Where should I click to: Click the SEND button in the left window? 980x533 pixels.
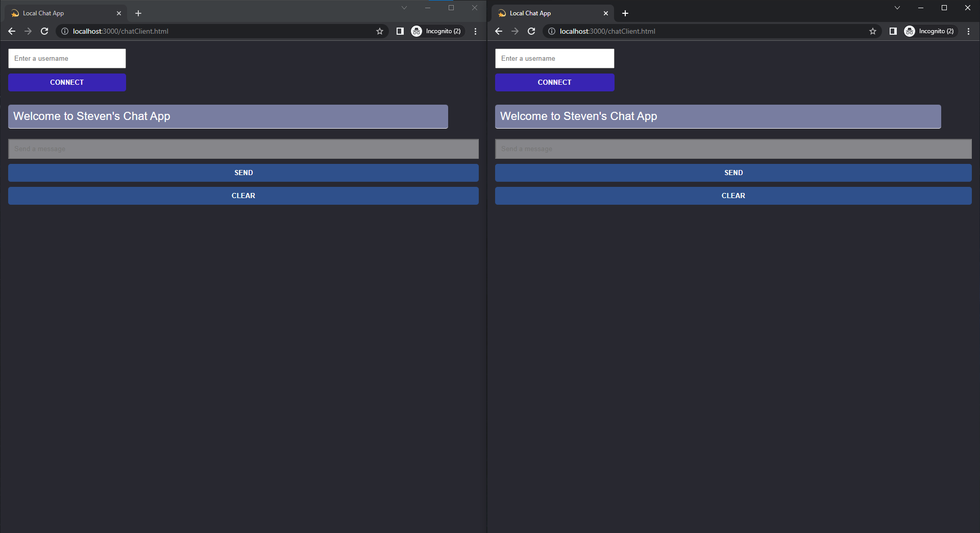click(x=243, y=173)
